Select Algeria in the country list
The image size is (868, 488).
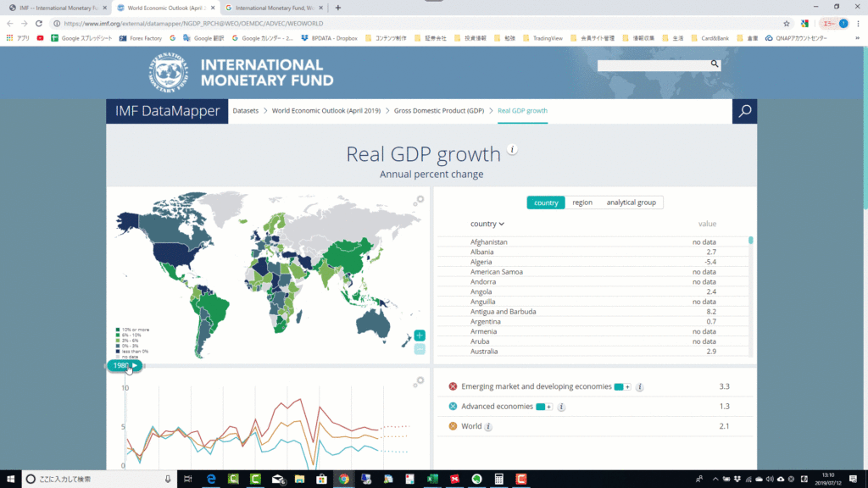(593, 262)
